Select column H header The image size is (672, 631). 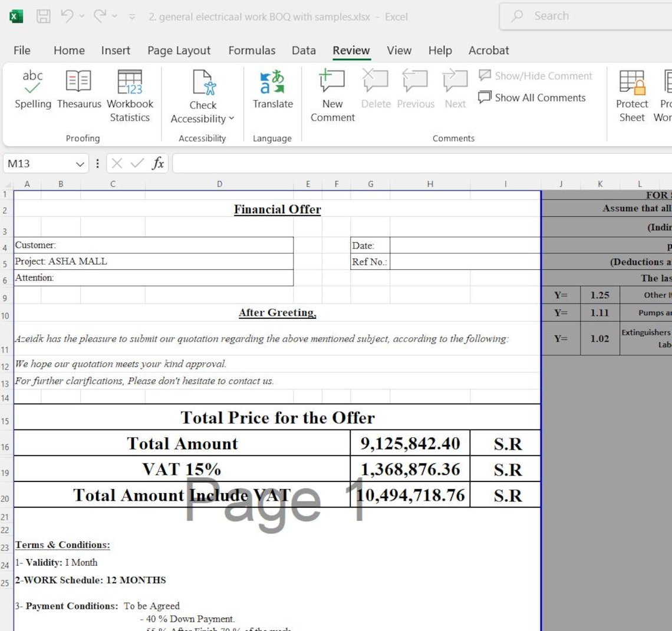click(x=430, y=184)
